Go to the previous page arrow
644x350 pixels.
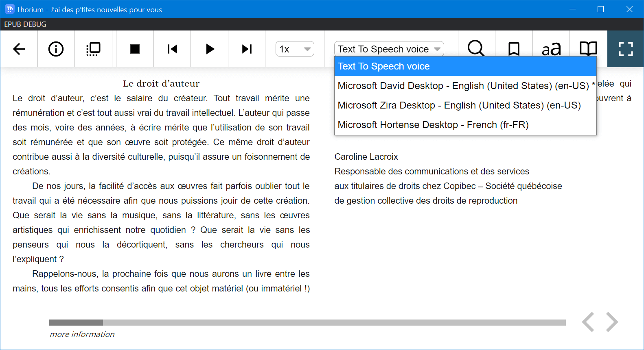(x=588, y=322)
